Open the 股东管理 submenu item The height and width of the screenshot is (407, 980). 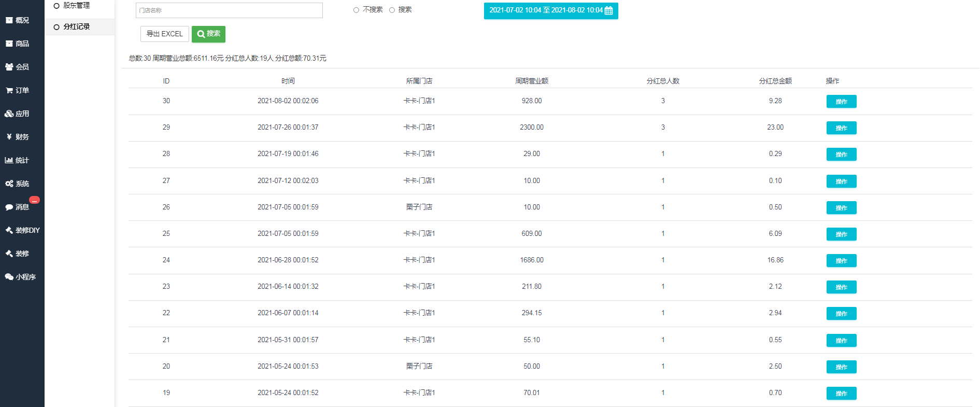tap(76, 5)
